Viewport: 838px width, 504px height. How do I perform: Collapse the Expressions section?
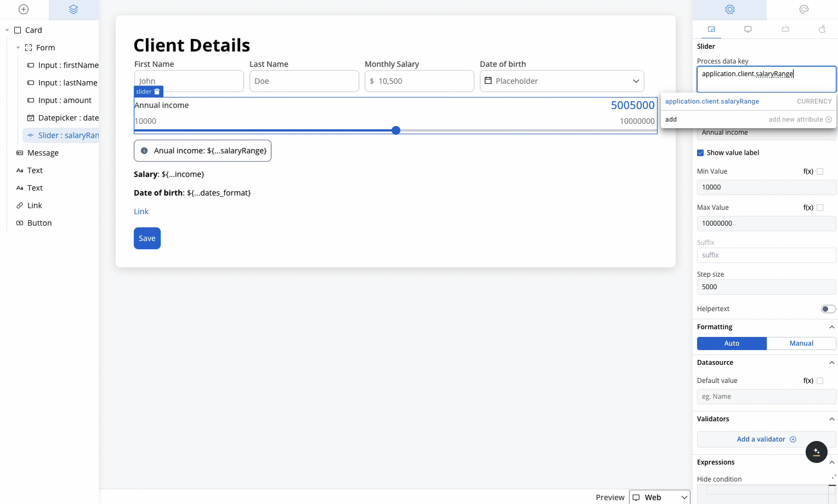[832, 462]
